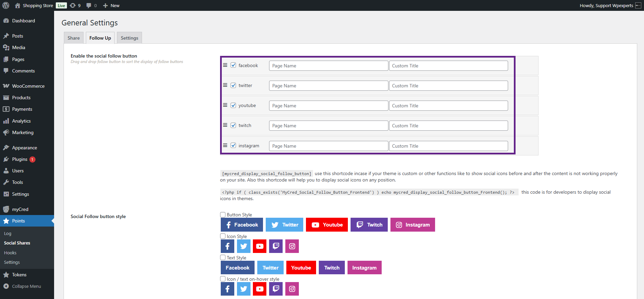Click the Hooks link under Points
The image size is (644, 299).
pyautogui.click(x=10, y=253)
